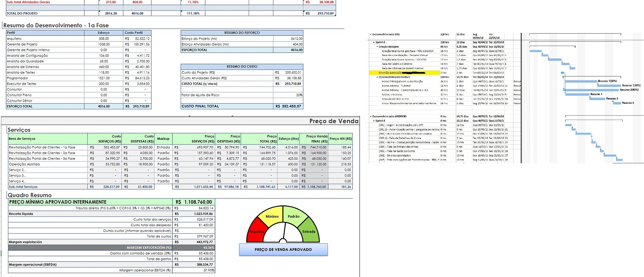Select the Tela de Saldos e Extratos task

(397, 64)
